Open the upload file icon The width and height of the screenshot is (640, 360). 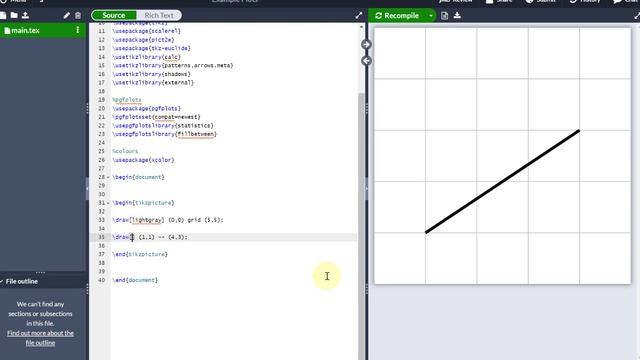pyautogui.click(x=25, y=16)
